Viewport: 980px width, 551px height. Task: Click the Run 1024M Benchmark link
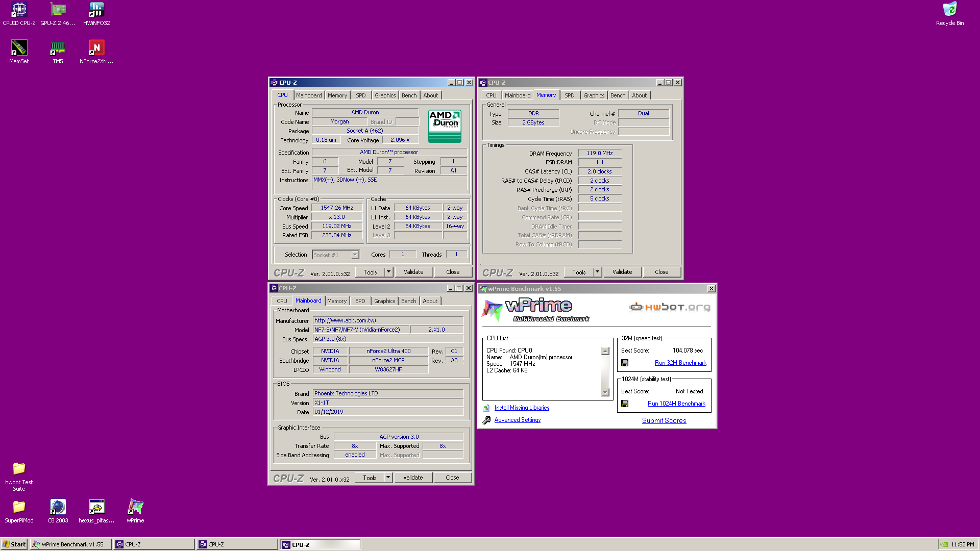click(x=676, y=404)
